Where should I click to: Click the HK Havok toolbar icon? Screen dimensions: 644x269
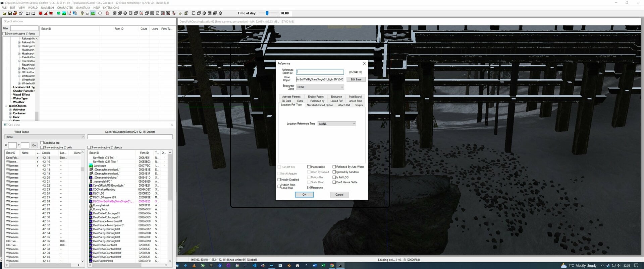point(69,13)
